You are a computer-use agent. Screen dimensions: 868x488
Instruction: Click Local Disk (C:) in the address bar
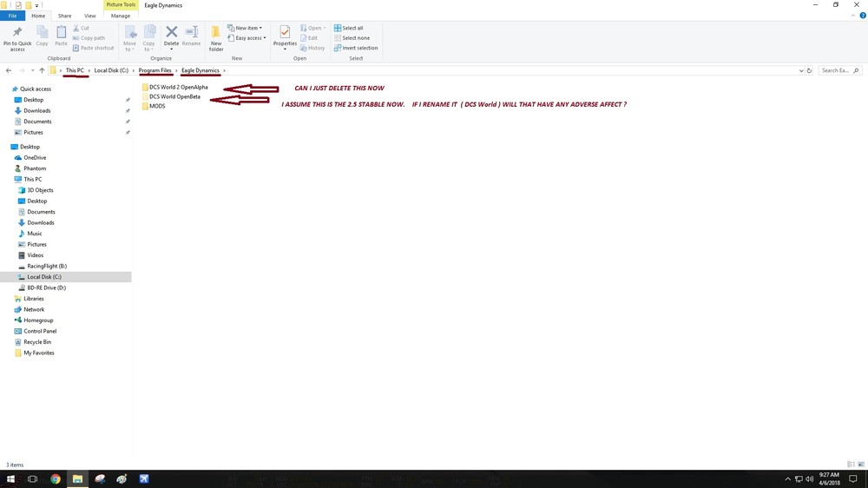(111, 70)
